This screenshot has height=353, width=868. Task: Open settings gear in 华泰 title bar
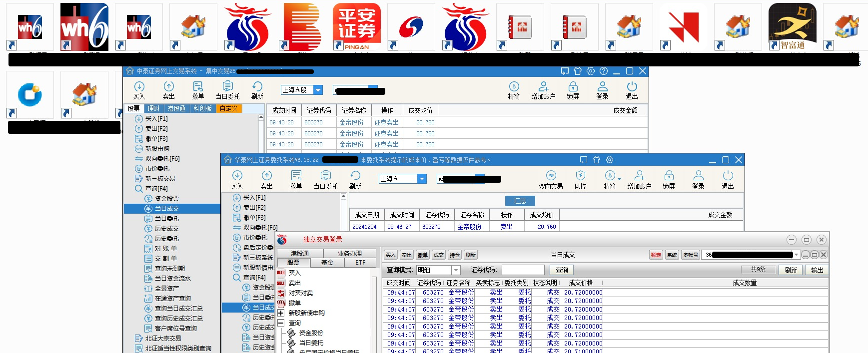point(610,160)
